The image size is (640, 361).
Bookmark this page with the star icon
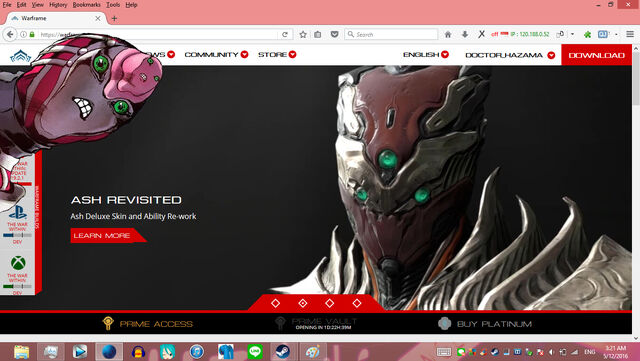coord(303,35)
